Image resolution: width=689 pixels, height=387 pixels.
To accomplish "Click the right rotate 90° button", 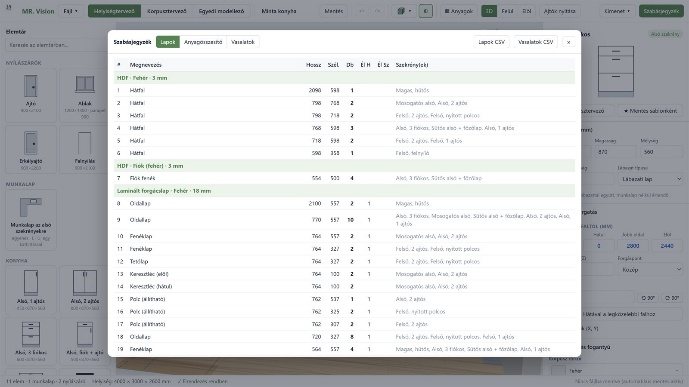I will click(672, 298).
